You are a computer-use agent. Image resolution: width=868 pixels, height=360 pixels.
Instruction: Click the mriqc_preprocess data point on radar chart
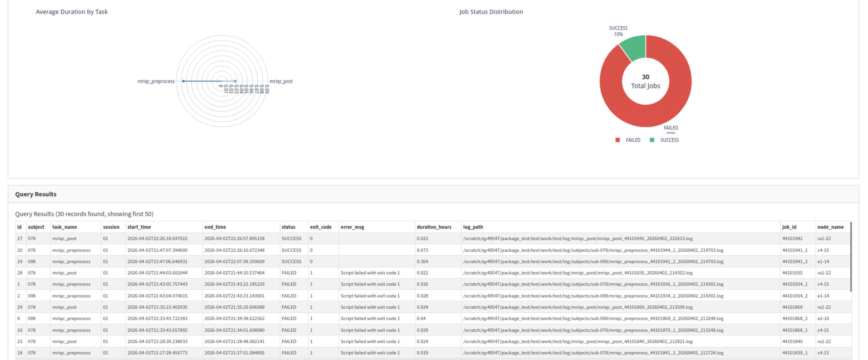tap(183, 81)
